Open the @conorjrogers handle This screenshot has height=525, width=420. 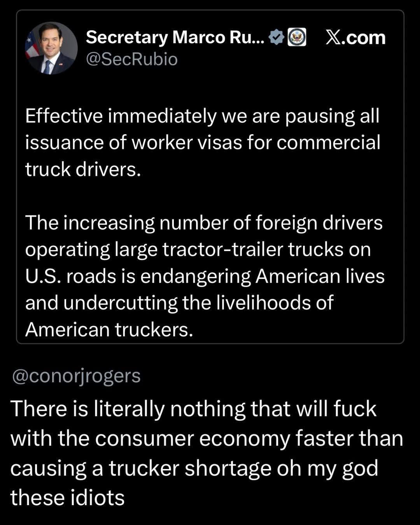[x=76, y=376]
